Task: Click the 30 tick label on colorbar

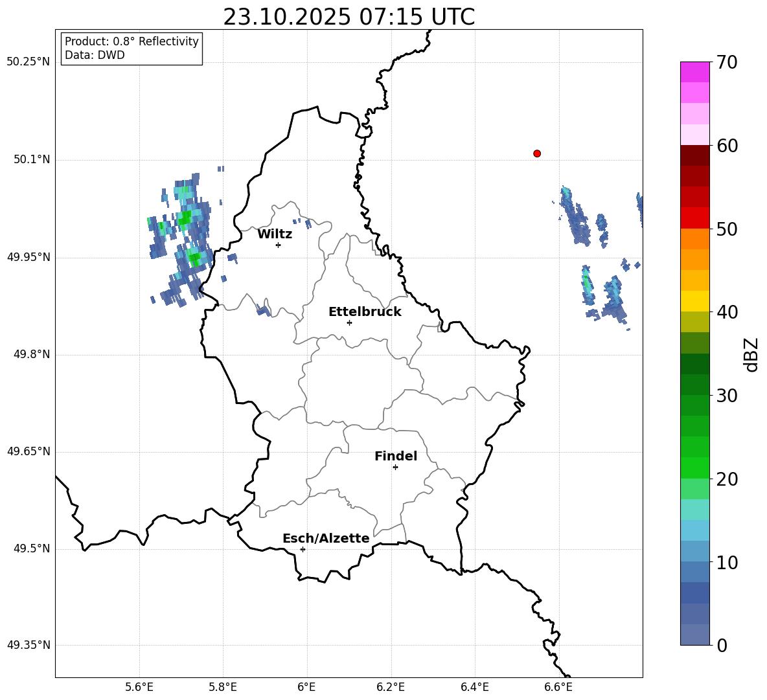Action: (727, 396)
